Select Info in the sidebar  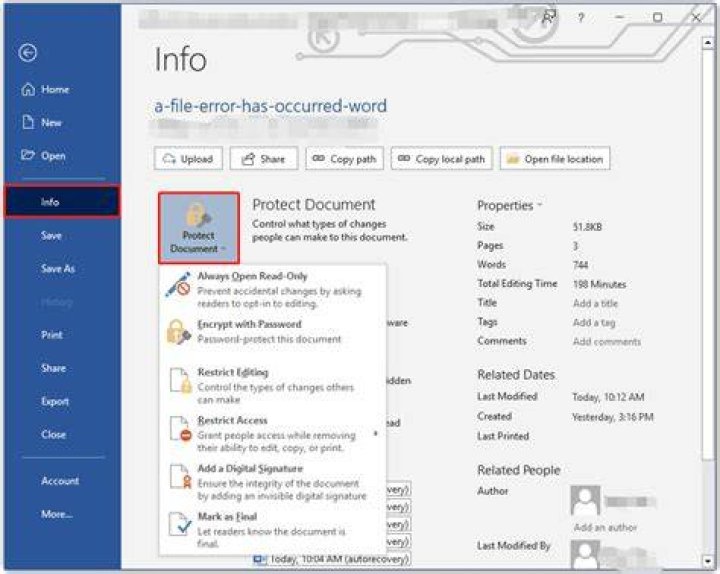pos(62,202)
